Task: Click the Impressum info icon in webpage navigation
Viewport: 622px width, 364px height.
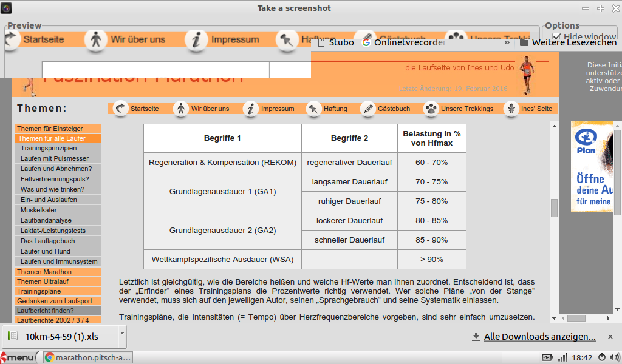Action: point(250,109)
